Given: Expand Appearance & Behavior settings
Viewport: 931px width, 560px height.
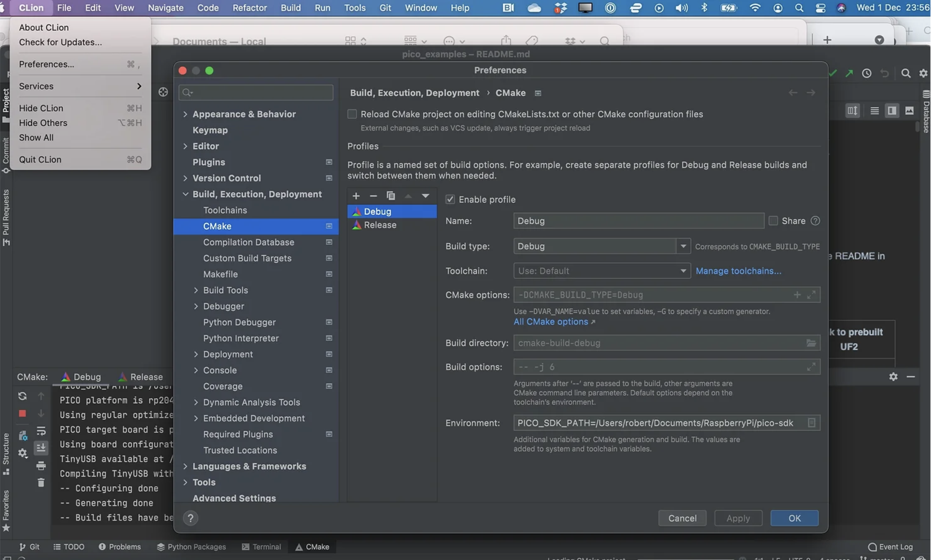Looking at the screenshot, I should [185, 114].
